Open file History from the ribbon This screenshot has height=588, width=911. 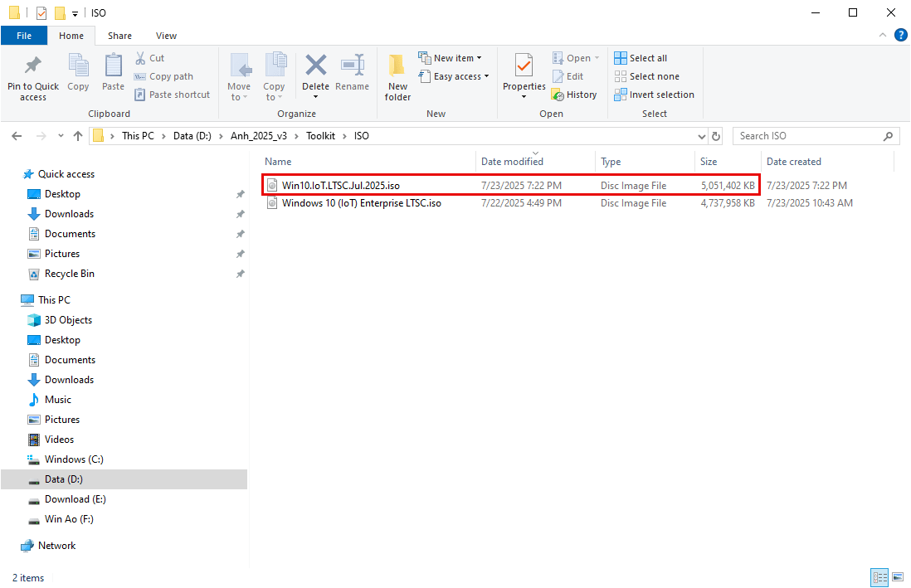pyautogui.click(x=574, y=94)
